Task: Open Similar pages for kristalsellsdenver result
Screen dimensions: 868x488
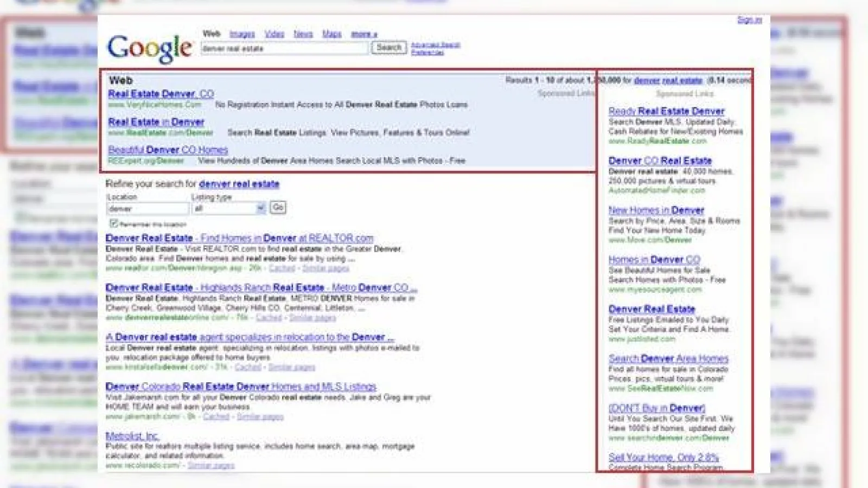Action: [291, 367]
